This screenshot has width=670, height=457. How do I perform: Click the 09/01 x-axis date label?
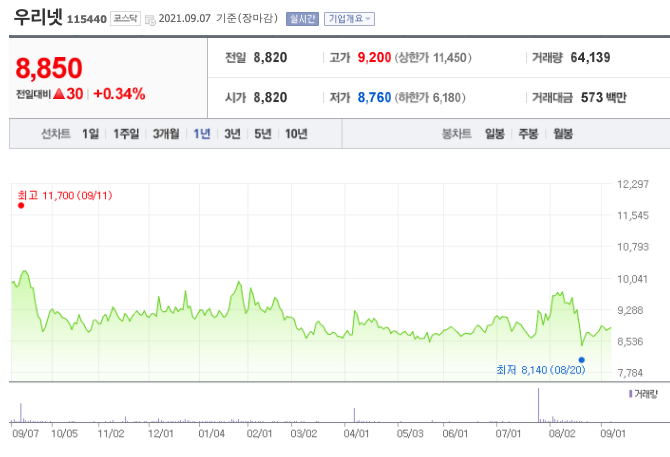coord(613,434)
